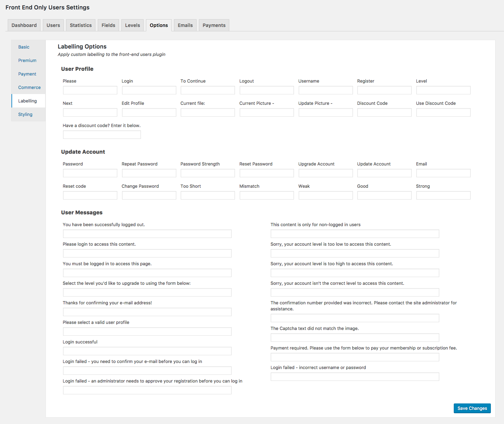Open the Emails tab
This screenshot has height=424, width=504.
185,25
